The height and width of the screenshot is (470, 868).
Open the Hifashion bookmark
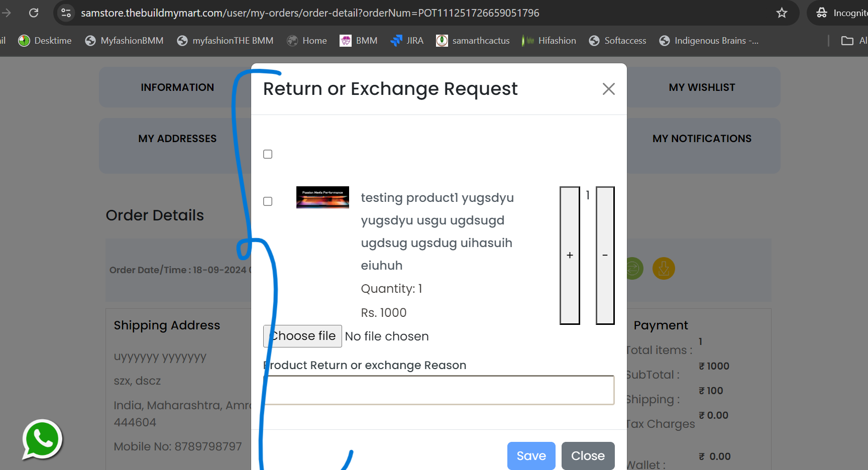tap(549, 41)
